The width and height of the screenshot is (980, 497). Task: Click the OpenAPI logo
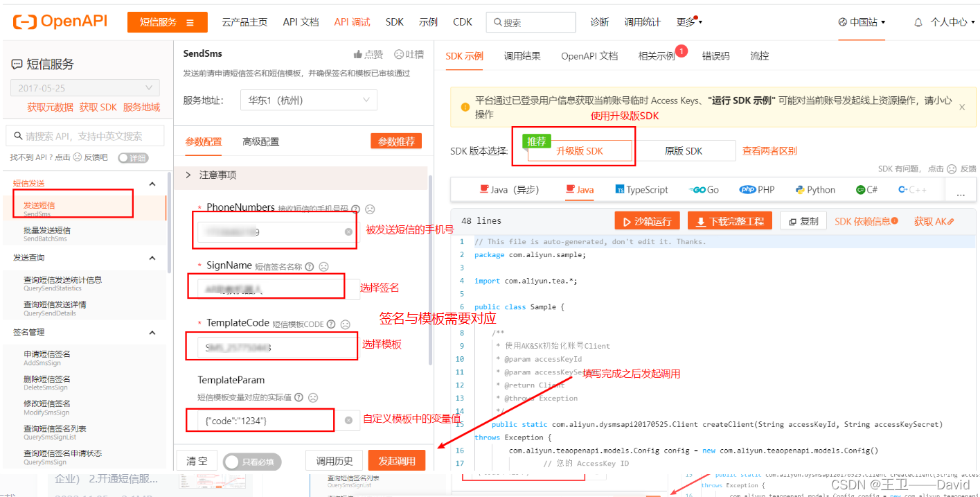60,21
